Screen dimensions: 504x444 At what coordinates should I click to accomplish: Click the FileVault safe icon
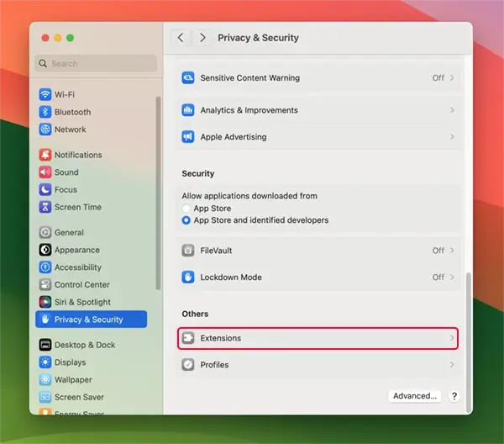188,251
